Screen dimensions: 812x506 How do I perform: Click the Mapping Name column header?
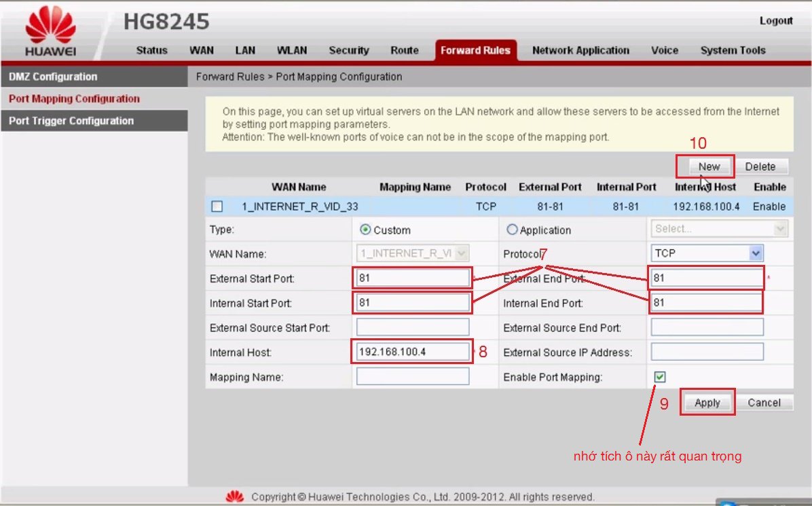pyautogui.click(x=415, y=187)
